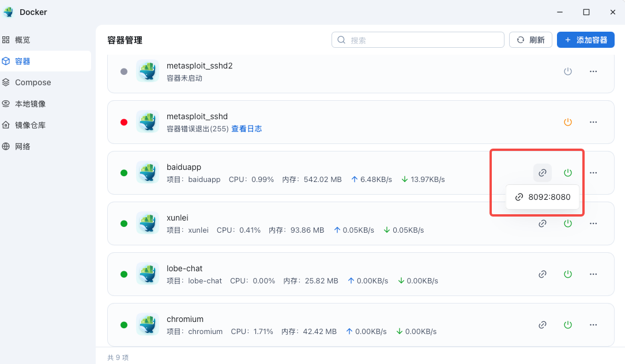
Task: Select the baiduapp container name
Action: coord(184,167)
